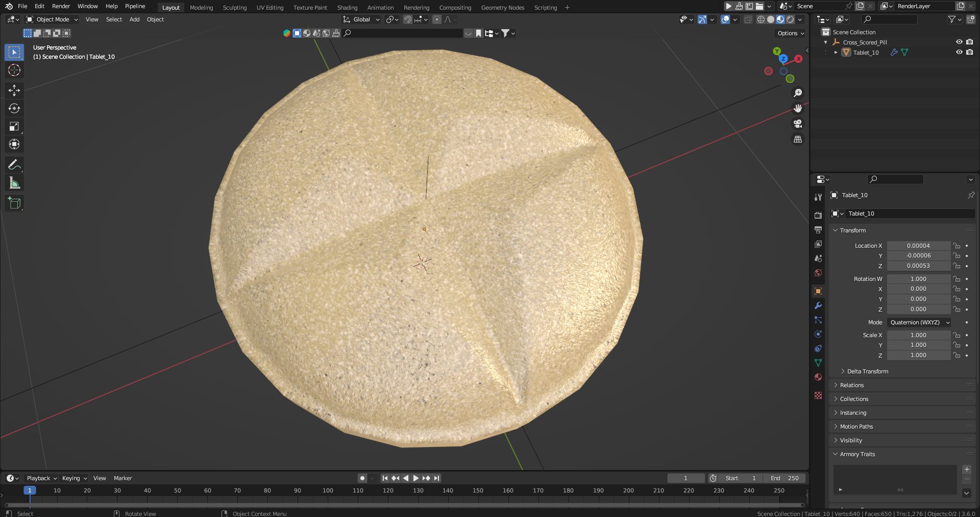This screenshot has height=517, width=980.
Task: Toggle viewport visibility eye for Tablet_10
Action: 959,52
